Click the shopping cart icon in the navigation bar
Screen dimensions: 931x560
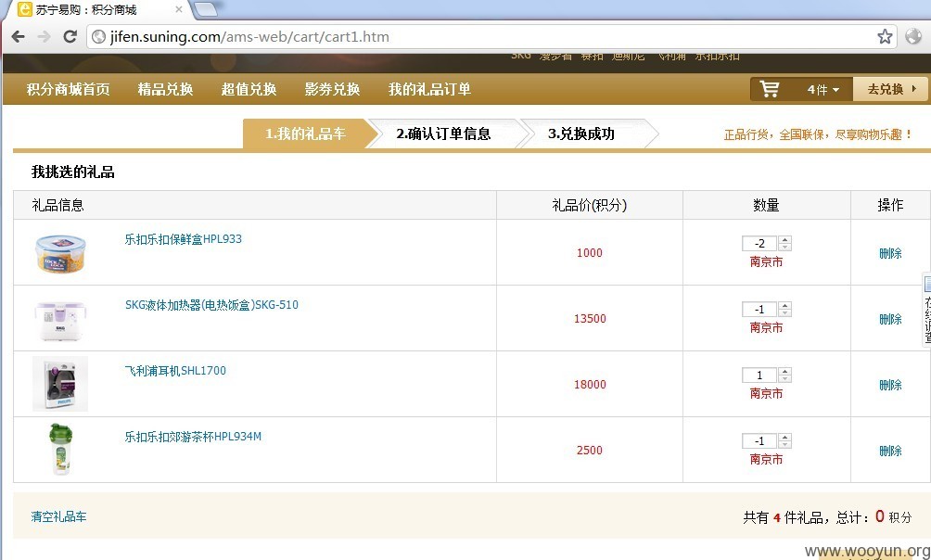click(x=770, y=89)
